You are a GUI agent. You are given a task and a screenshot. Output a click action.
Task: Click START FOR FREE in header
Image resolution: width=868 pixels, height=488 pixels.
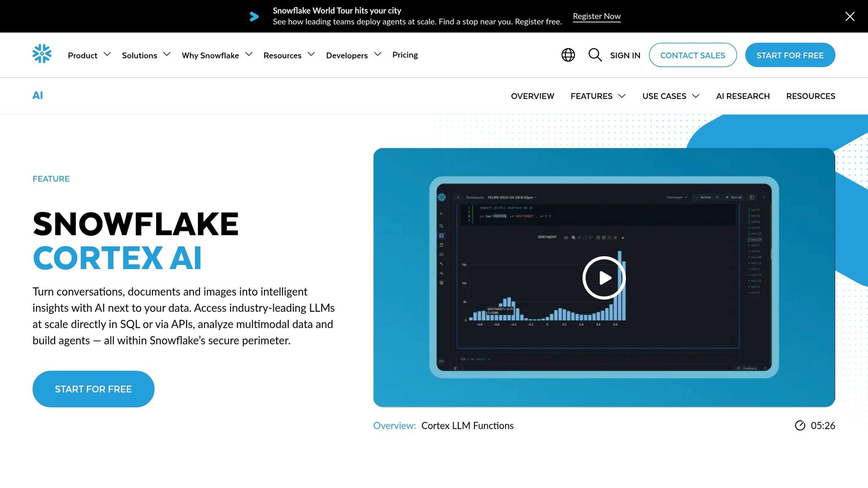coord(790,55)
